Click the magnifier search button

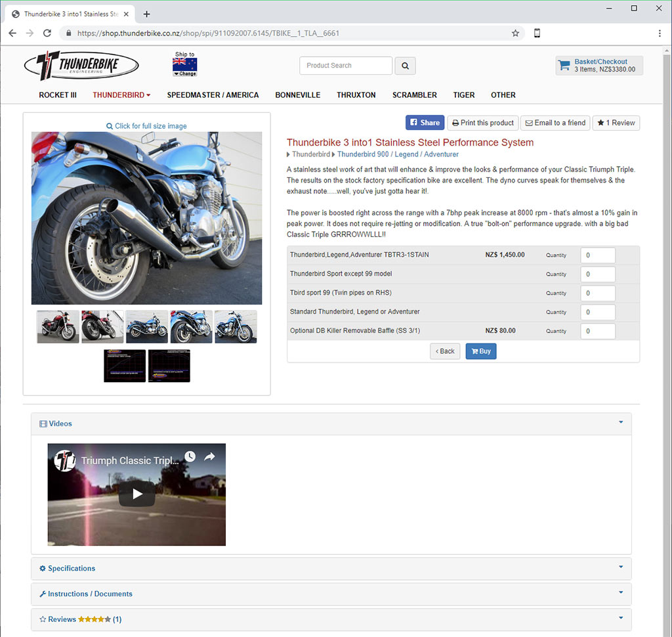click(405, 66)
